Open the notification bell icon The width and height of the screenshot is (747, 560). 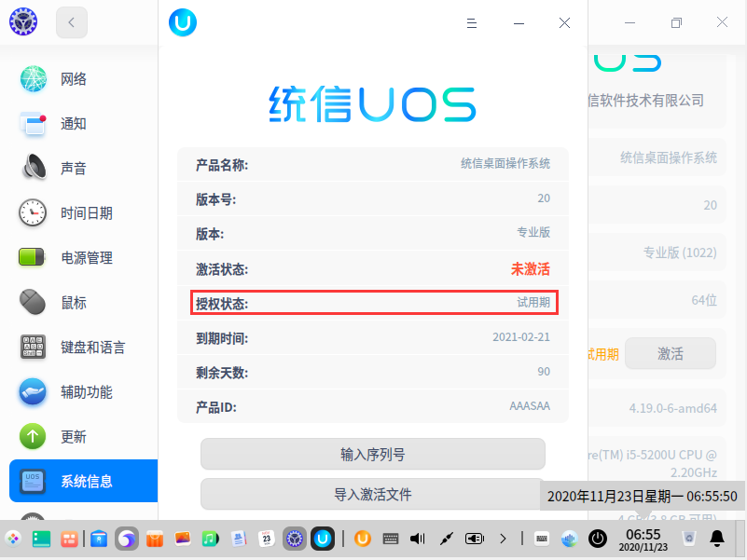717,539
